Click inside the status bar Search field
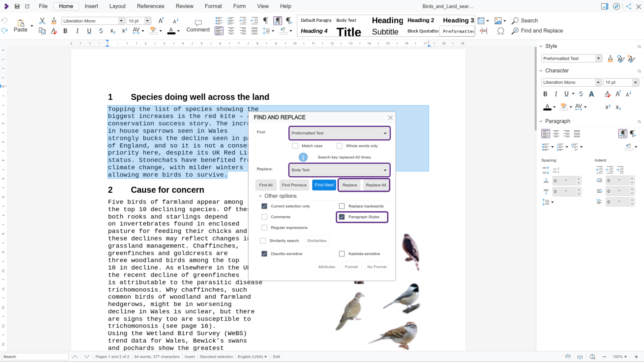Viewport: 644px width, 362px height. point(36,356)
